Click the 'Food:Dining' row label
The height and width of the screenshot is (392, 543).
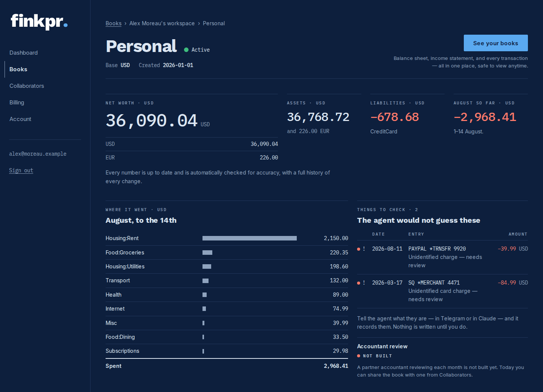(120, 337)
